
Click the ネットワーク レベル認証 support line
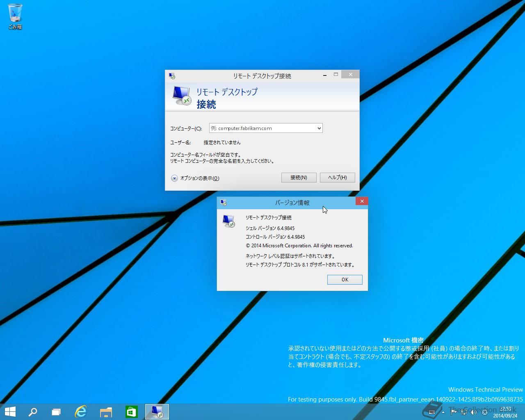(x=290, y=256)
